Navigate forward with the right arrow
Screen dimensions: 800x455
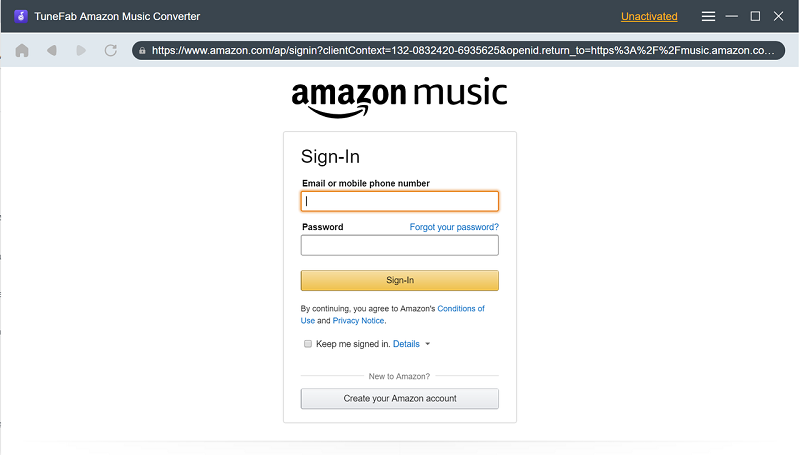81,50
